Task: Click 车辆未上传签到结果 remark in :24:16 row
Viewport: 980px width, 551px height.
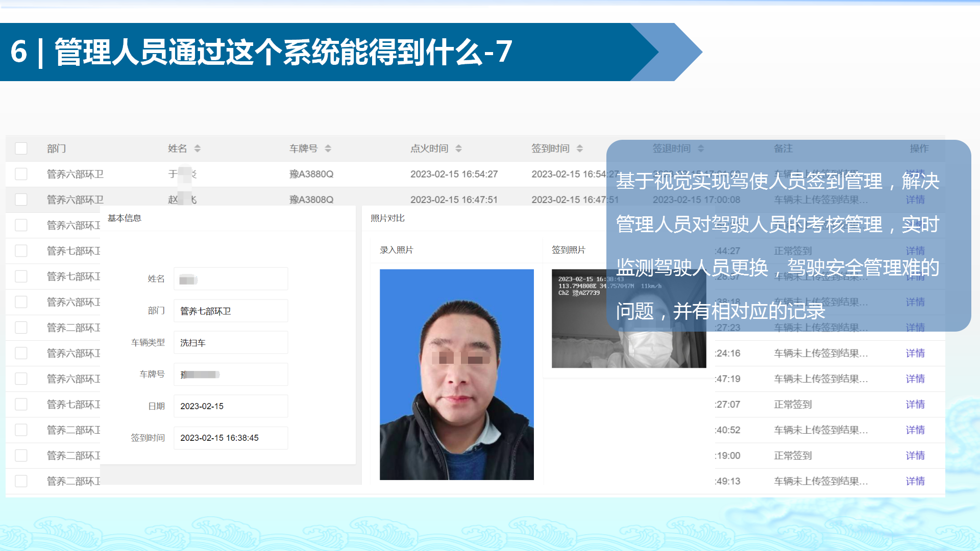Action: (821, 353)
